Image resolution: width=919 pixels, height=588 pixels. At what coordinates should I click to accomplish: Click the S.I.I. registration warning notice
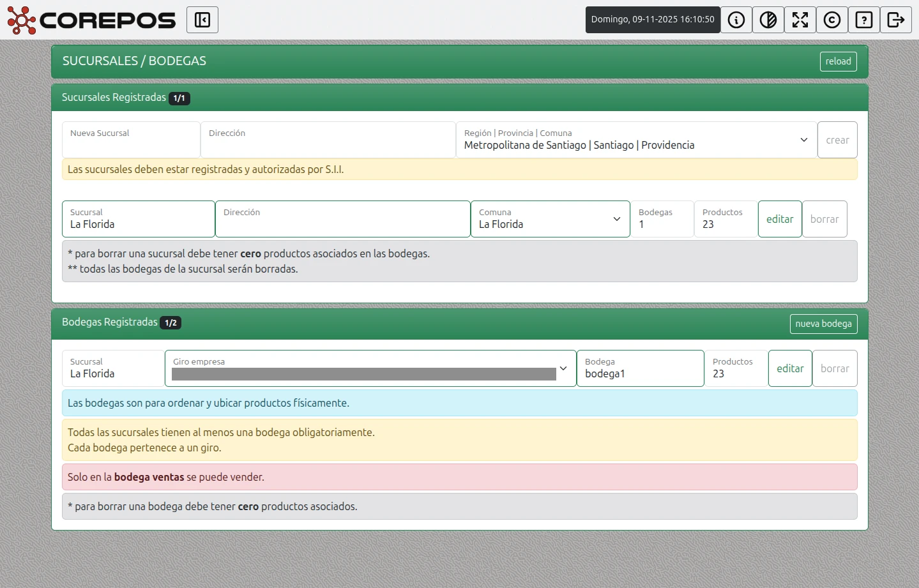460,169
